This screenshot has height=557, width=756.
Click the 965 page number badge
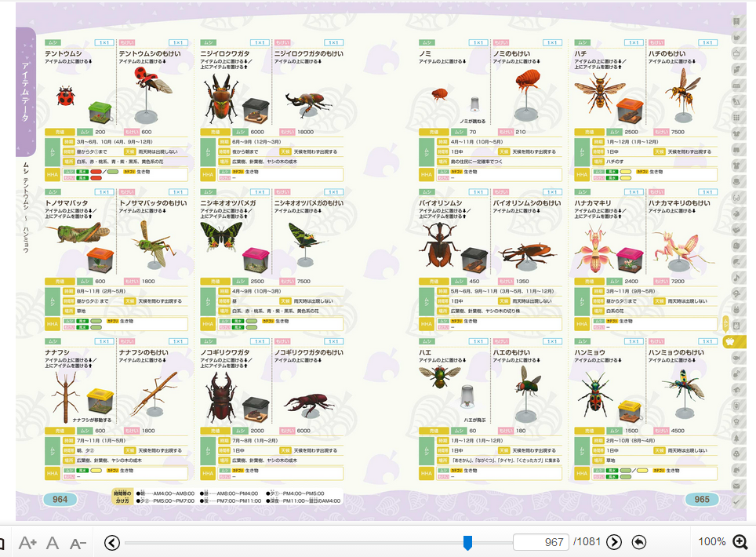pyautogui.click(x=702, y=500)
